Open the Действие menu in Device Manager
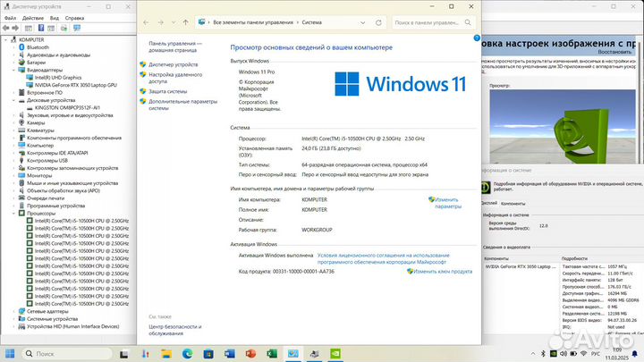Image resolution: width=644 pixels, height=362 pixels. (33, 18)
